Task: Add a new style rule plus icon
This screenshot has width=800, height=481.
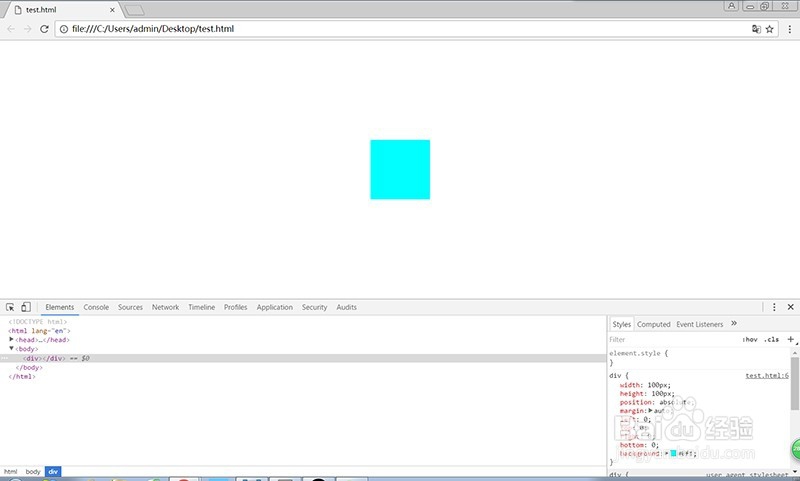Action: 790,339
